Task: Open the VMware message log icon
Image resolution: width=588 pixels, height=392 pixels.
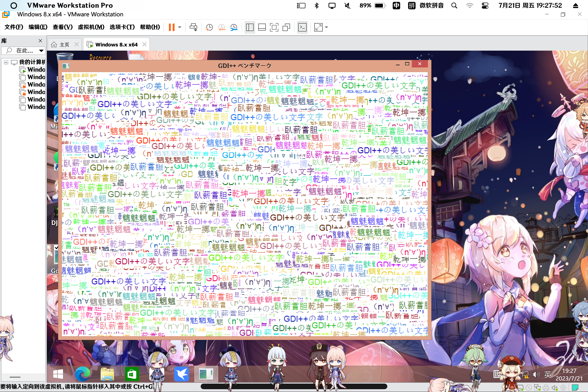Action: click(575, 388)
